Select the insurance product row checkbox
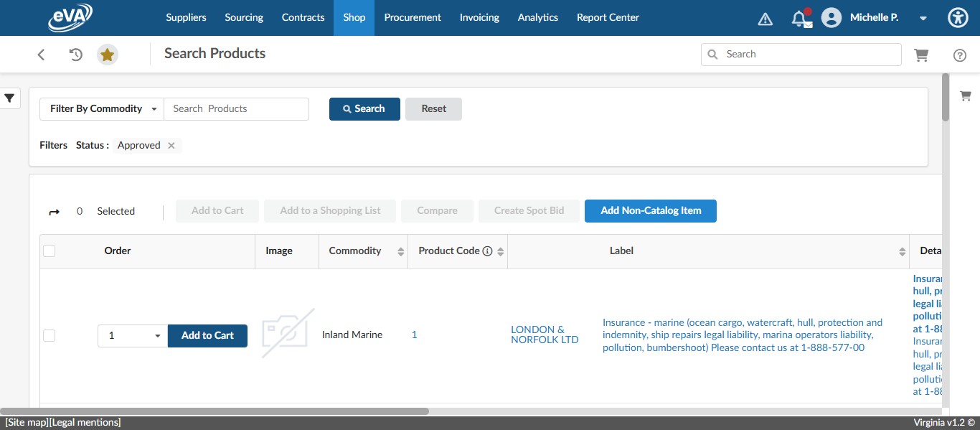The image size is (980, 430). 49,335
